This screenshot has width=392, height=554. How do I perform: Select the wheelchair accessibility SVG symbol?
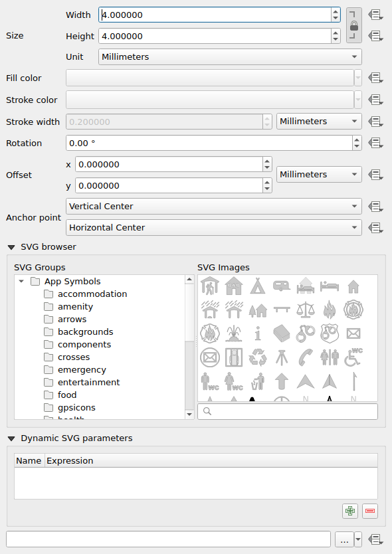pos(354,359)
